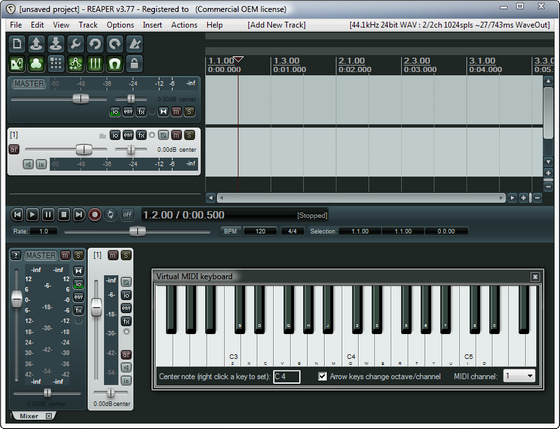Open track 1 io routing in track panel
This screenshot has height=429, width=560.
(115, 135)
